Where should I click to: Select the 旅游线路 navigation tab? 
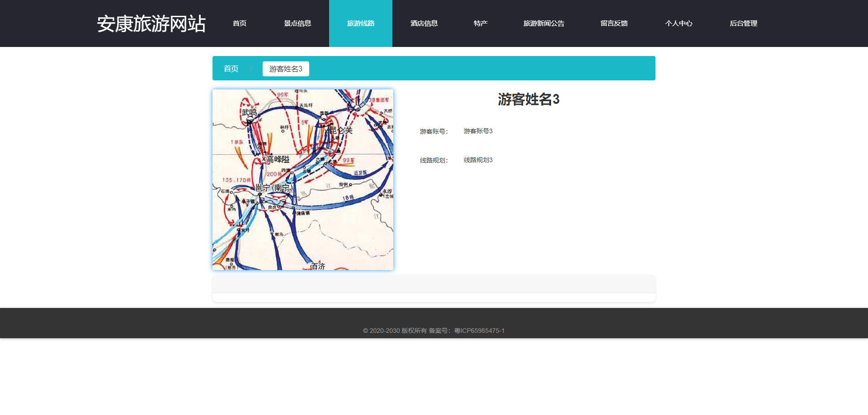(361, 23)
